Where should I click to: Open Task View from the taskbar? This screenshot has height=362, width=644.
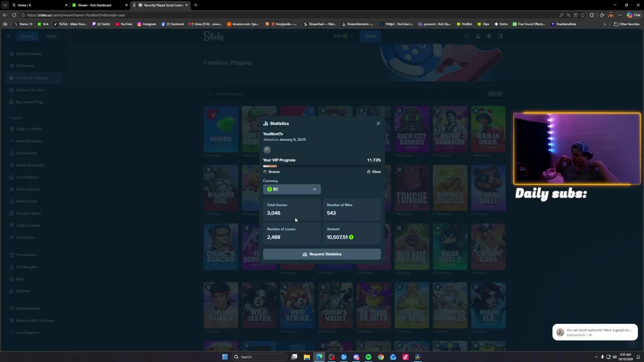[294, 357]
